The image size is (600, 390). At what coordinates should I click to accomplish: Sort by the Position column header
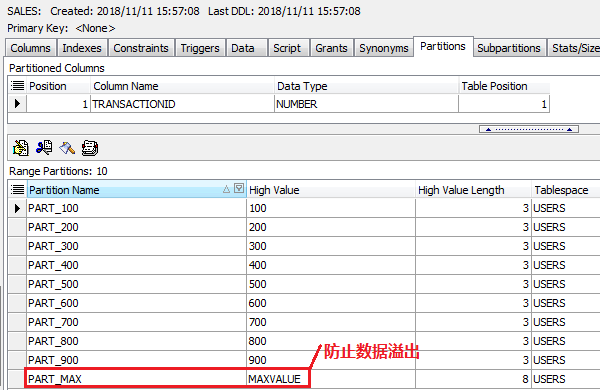58,86
